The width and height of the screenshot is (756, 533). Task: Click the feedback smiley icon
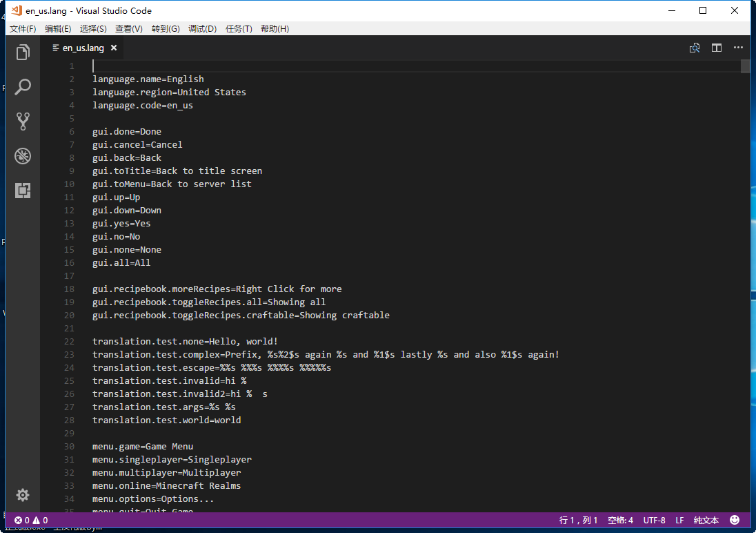tap(735, 519)
